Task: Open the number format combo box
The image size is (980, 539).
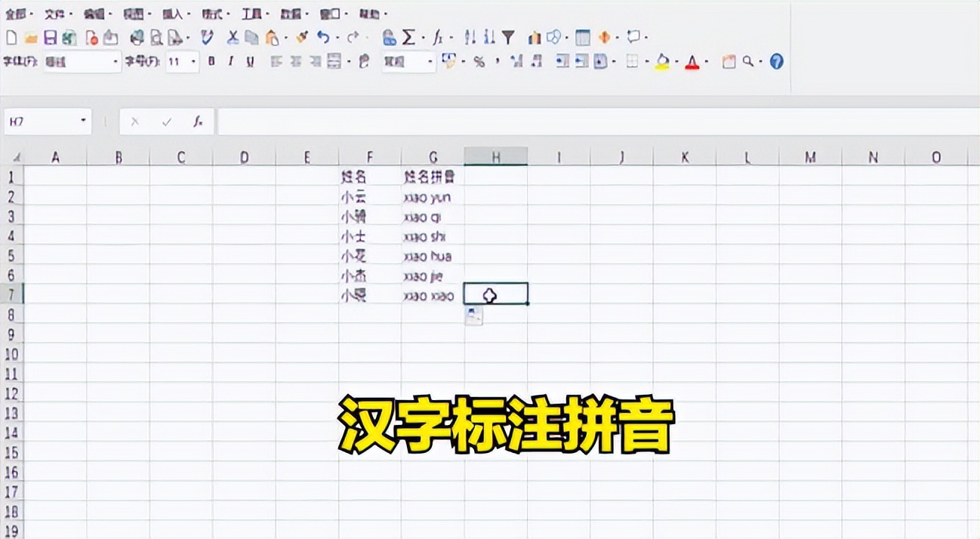Action: point(408,62)
